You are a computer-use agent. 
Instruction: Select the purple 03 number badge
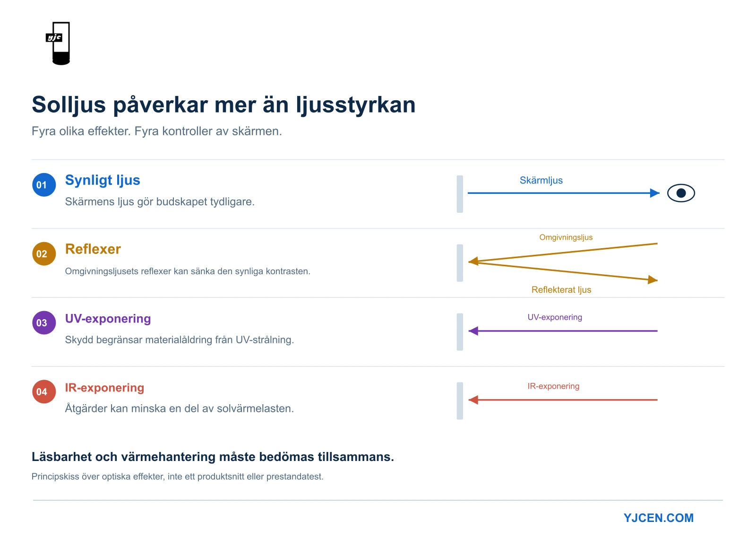point(44,323)
